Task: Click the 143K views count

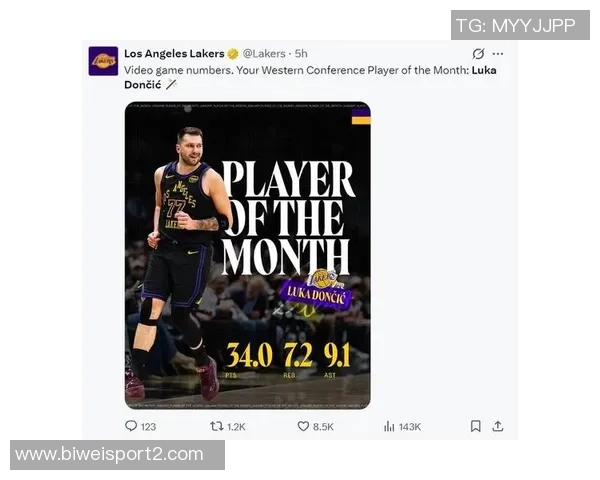Action: [410, 427]
